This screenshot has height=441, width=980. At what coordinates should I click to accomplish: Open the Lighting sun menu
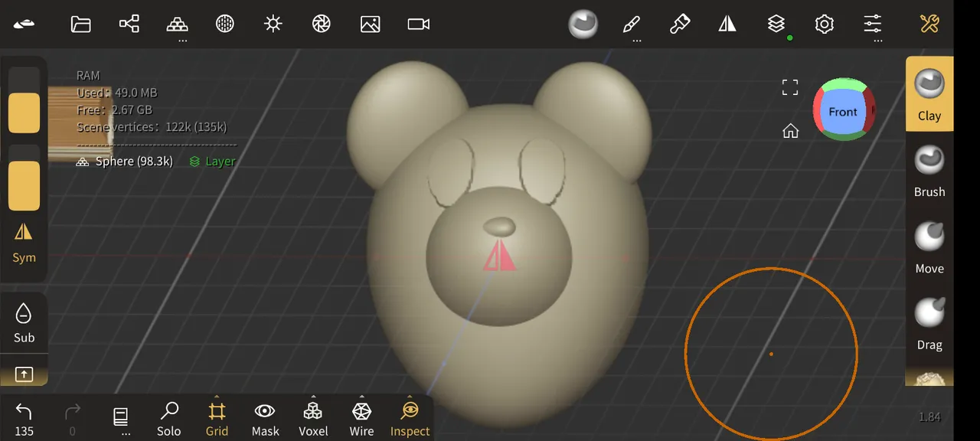(x=273, y=24)
